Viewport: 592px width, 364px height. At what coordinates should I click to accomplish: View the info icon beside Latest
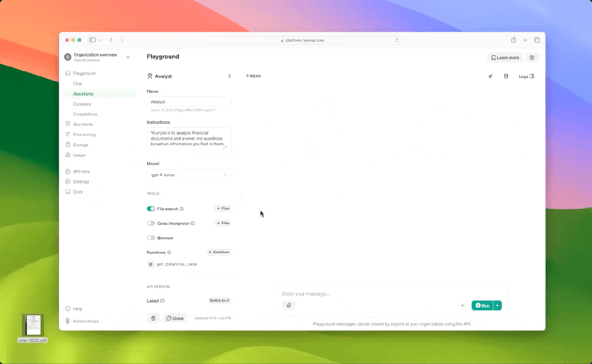click(162, 301)
